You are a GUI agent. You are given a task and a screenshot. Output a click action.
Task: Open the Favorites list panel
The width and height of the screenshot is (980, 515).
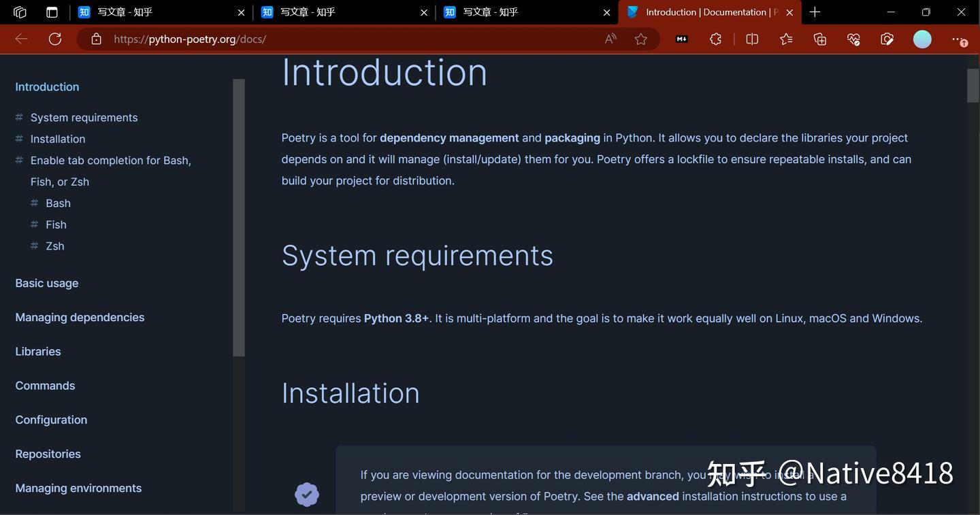tap(786, 39)
